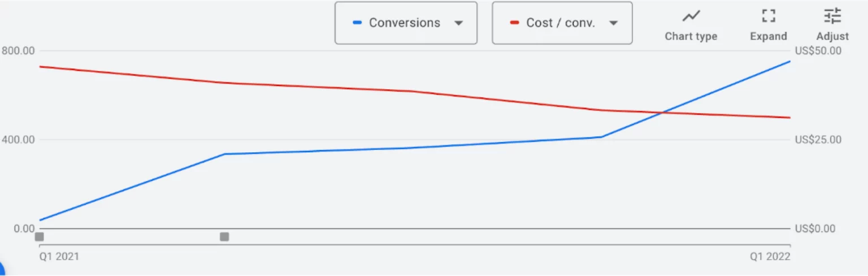
Task: Click the arrow next to Cost / conv.
Action: pos(613,23)
